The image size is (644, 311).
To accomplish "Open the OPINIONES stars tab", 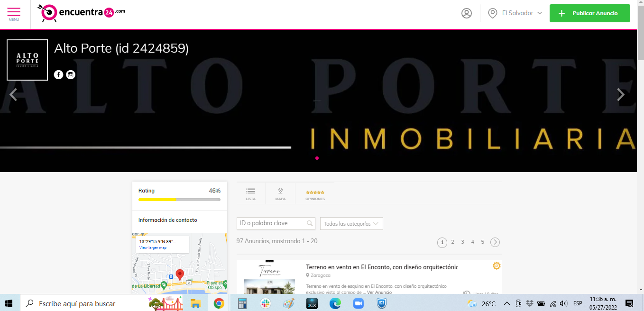I will coord(315,195).
